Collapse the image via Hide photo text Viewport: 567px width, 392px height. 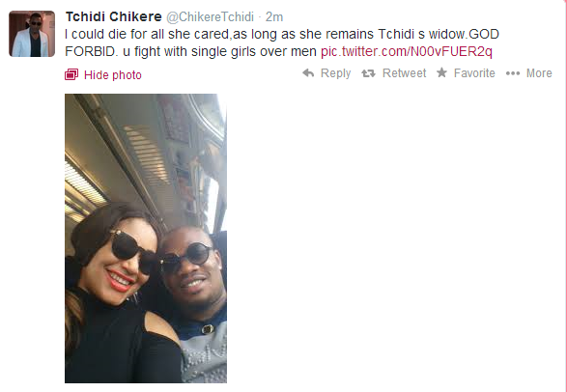(113, 75)
